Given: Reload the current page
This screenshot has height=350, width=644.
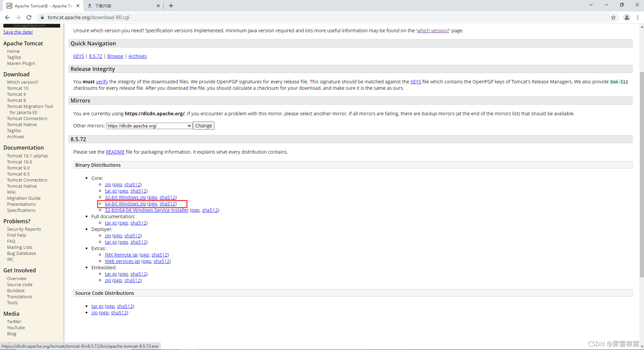Looking at the screenshot, I should [29, 17].
